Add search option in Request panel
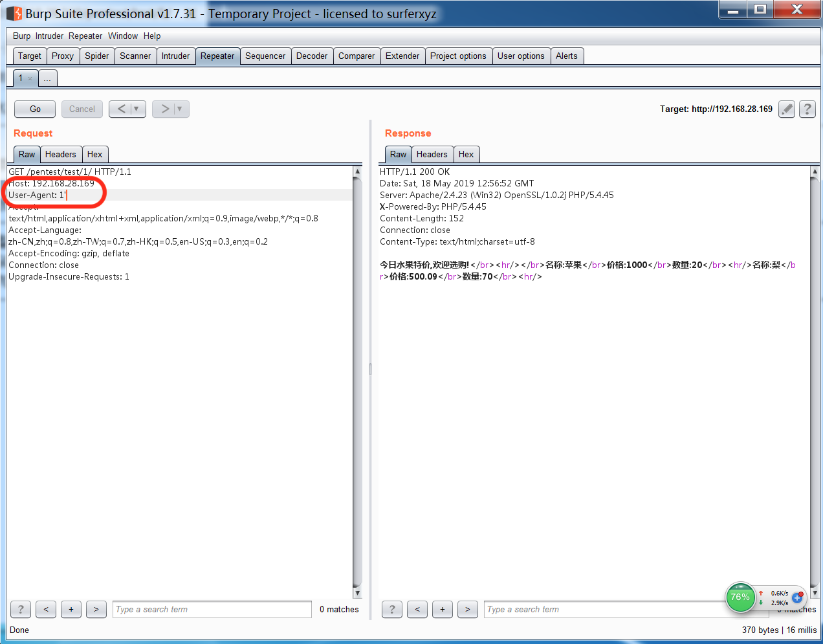823x644 pixels. click(x=71, y=609)
